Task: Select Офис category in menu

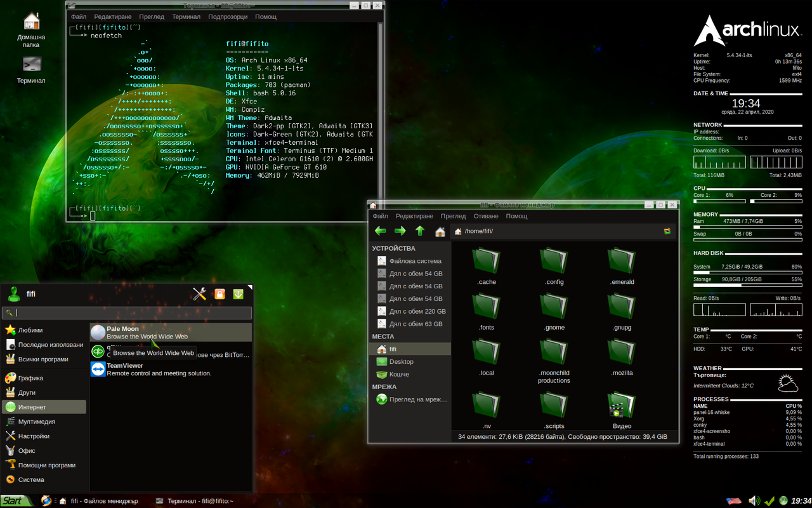Action: pos(44,451)
